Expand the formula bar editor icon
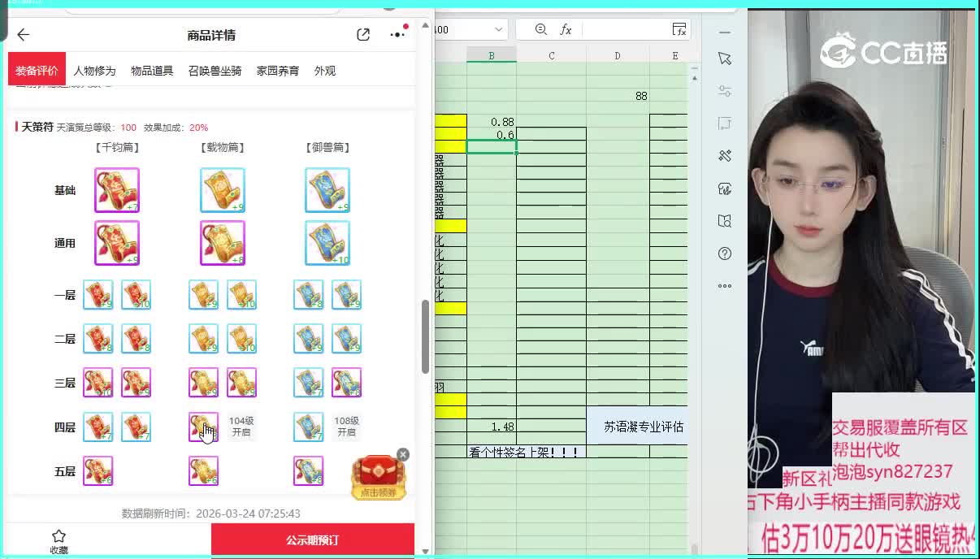Image resolution: width=980 pixels, height=559 pixels. coord(679,29)
